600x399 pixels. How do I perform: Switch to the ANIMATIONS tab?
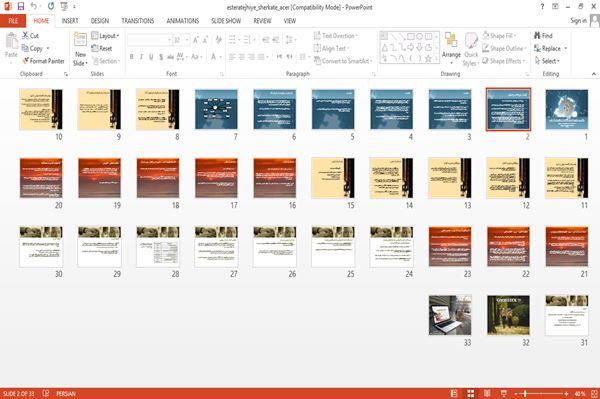[183, 21]
